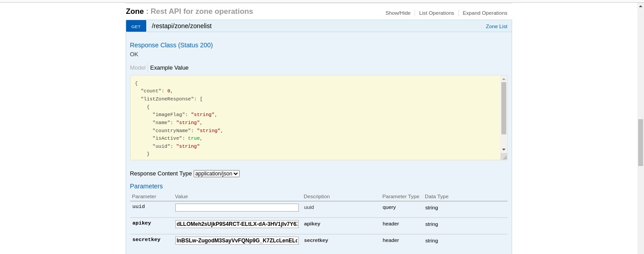Screen dimensions: 644x254
Task: Click the "listZoneResponse" line in JSON
Action: pyautogui.click(x=172, y=99)
